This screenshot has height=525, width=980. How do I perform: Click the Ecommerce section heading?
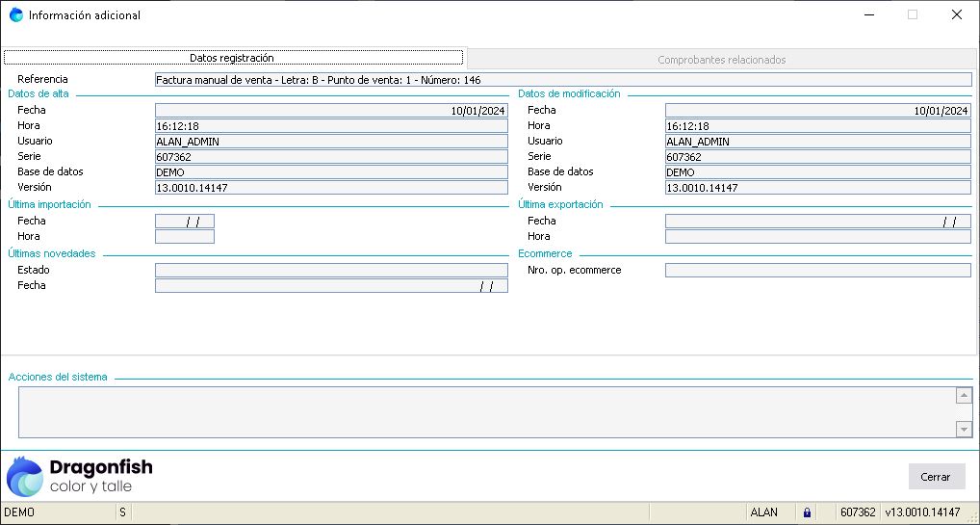click(x=545, y=253)
